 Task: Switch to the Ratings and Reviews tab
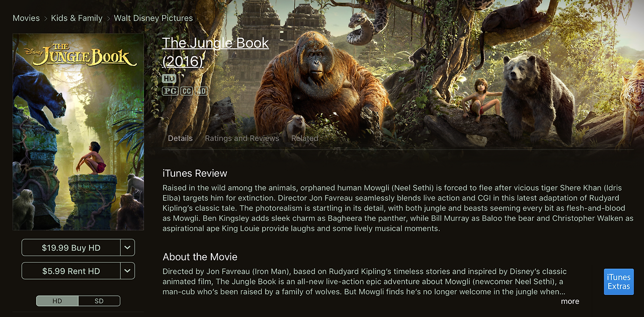click(x=242, y=138)
